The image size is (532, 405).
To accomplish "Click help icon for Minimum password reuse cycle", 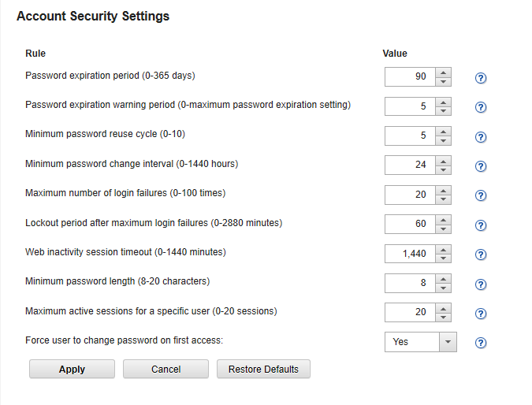I will (481, 137).
